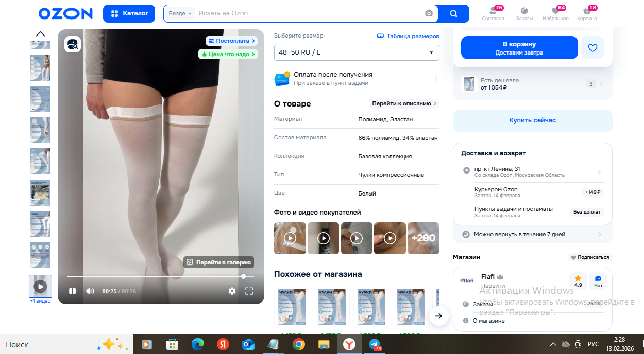The height and width of the screenshot is (354, 644).
Task: Open the Каталог menu
Action: (129, 13)
